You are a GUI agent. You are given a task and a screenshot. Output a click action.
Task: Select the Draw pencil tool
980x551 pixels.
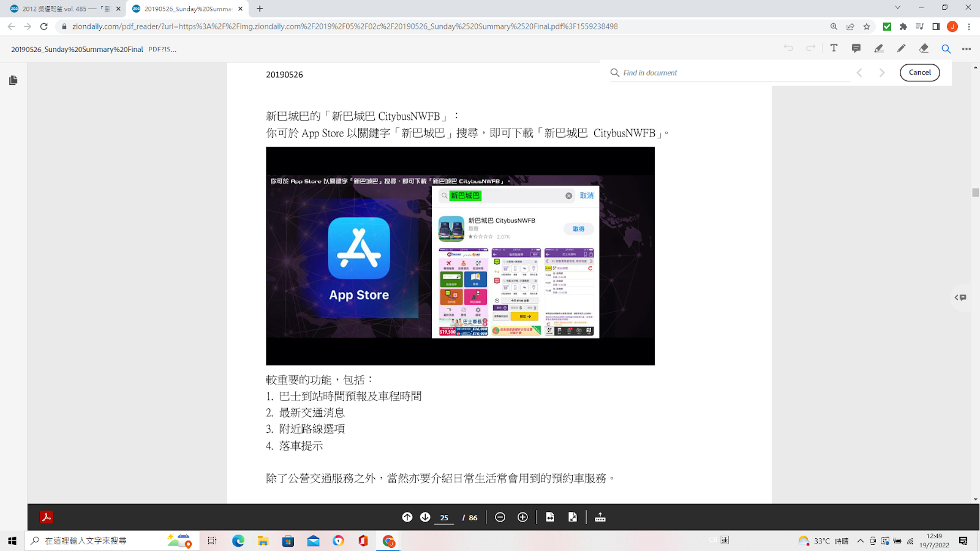(902, 48)
